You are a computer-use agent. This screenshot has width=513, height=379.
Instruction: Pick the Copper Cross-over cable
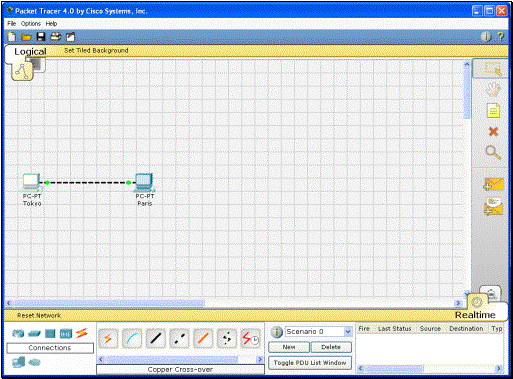tap(179, 339)
